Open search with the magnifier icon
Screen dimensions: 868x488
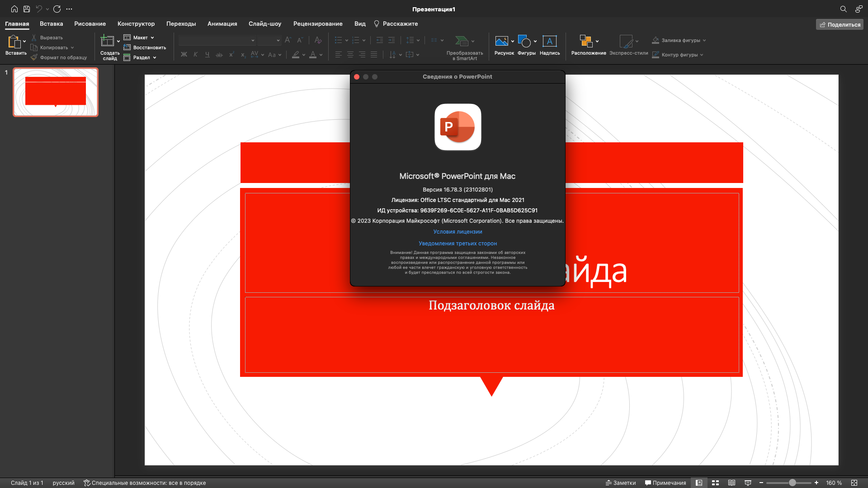pyautogui.click(x=843, y=9)
